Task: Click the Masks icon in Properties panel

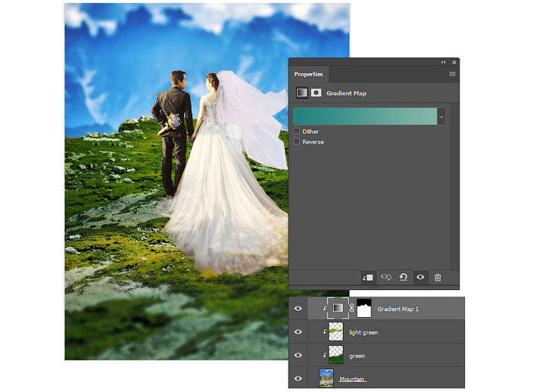Action: point(317,93)
